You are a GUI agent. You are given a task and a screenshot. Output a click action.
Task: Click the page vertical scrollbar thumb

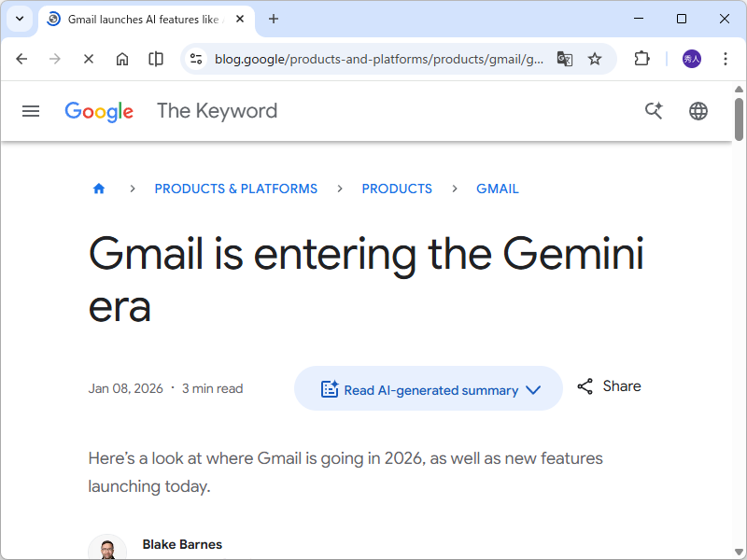click(739, 119)
